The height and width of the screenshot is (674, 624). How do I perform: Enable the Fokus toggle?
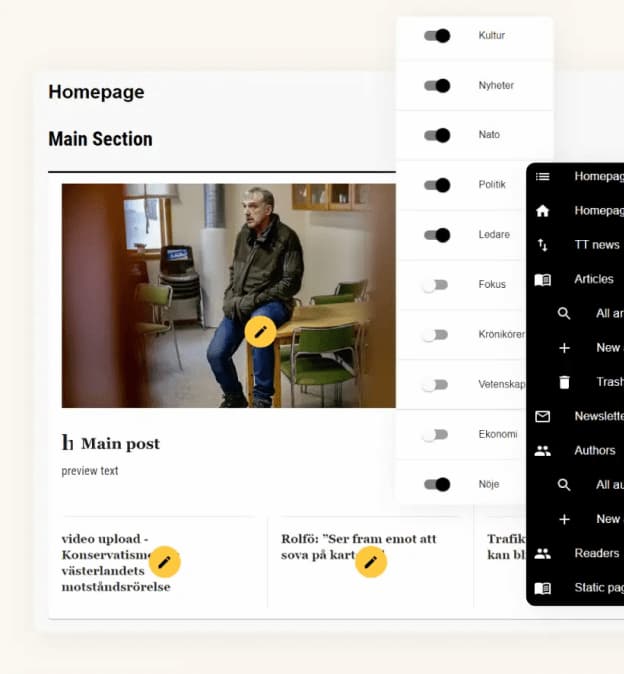pos(435,285)
